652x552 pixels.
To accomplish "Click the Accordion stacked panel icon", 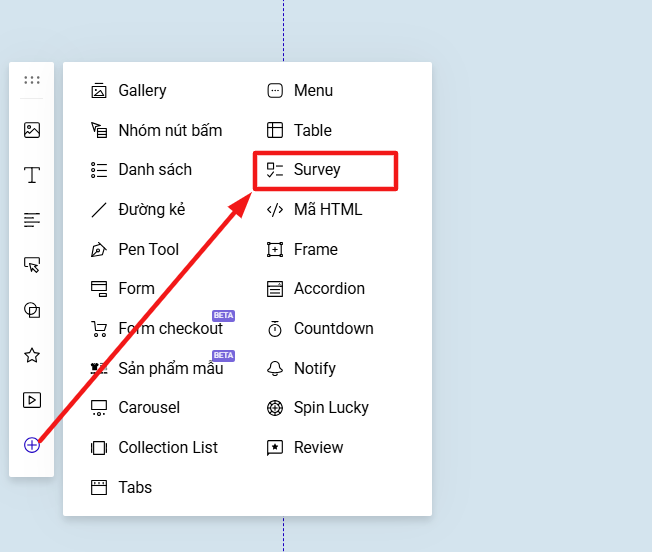I will pos(275,289).
